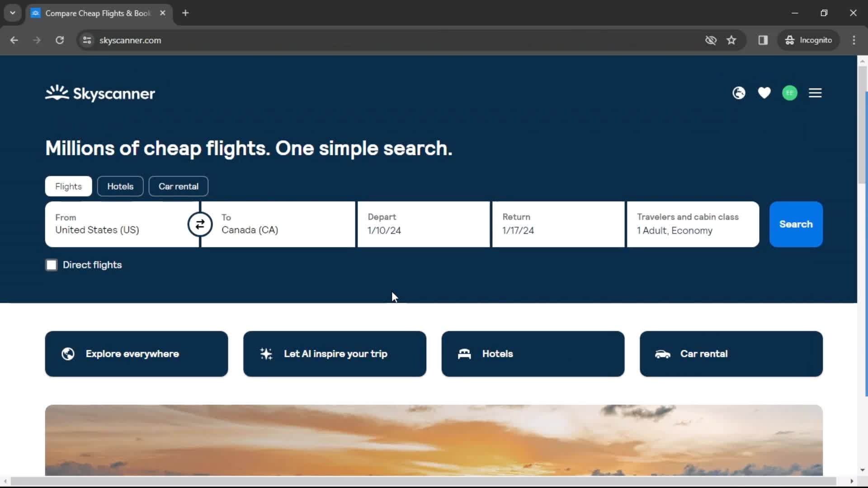868x488 pixels.
Task: Click the swap origin-destination arrows icon
Action: [x=200, y=224]
